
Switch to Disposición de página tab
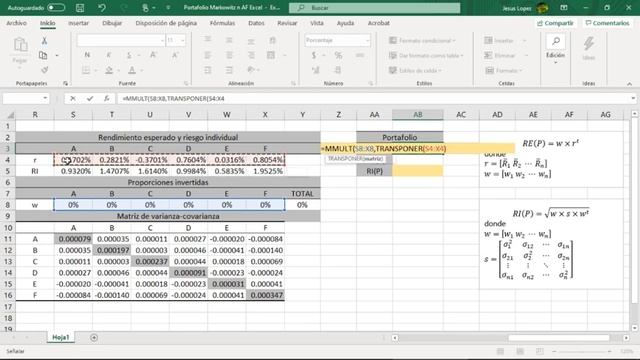(x=166, y=23)
